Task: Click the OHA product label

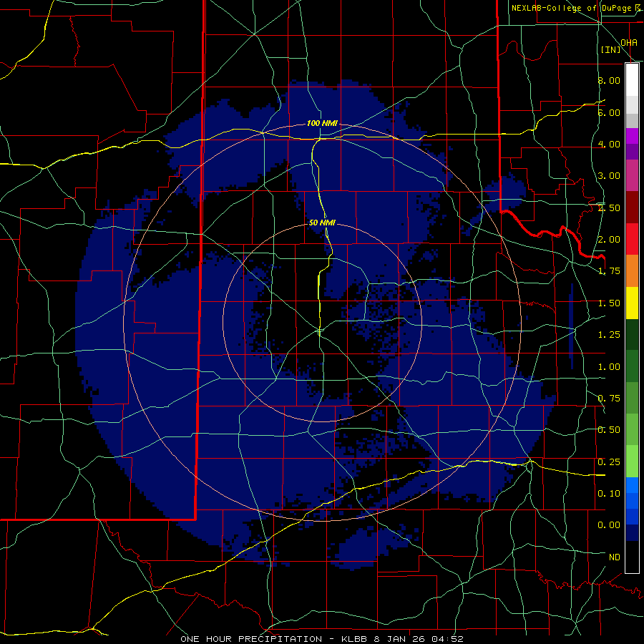Action: pos(629,42)
